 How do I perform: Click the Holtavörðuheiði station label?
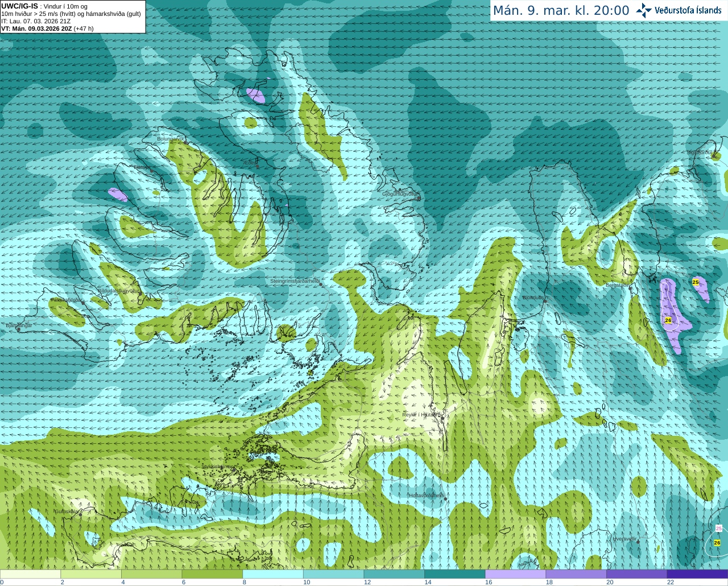coord(426,496)
